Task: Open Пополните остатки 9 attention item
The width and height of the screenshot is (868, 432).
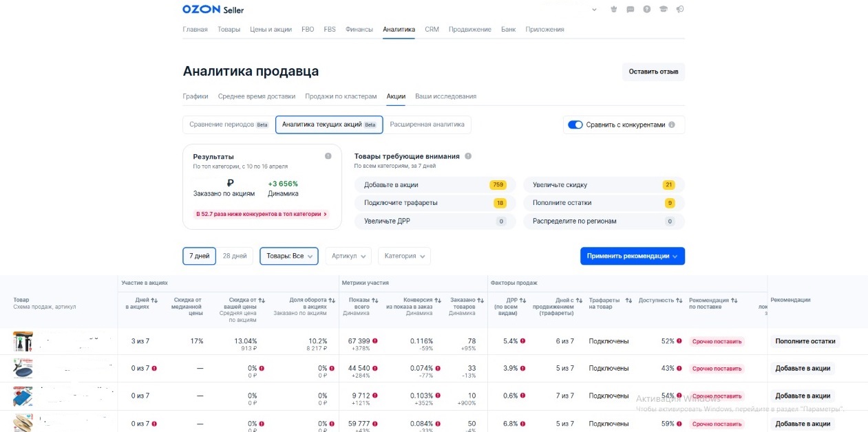Action: point(604,203)
